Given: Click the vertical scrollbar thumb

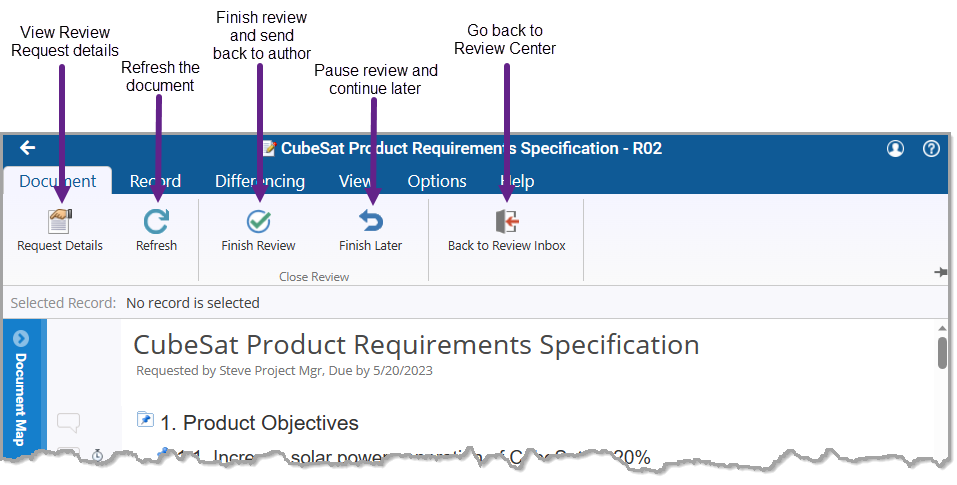Looking at the screenshot, I should click(x=942, y=352).
